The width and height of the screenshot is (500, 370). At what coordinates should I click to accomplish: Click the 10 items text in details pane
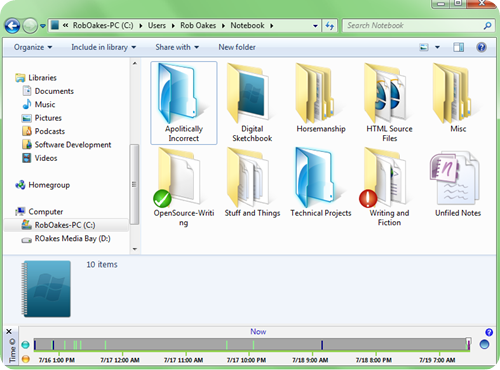click(102, 265)
